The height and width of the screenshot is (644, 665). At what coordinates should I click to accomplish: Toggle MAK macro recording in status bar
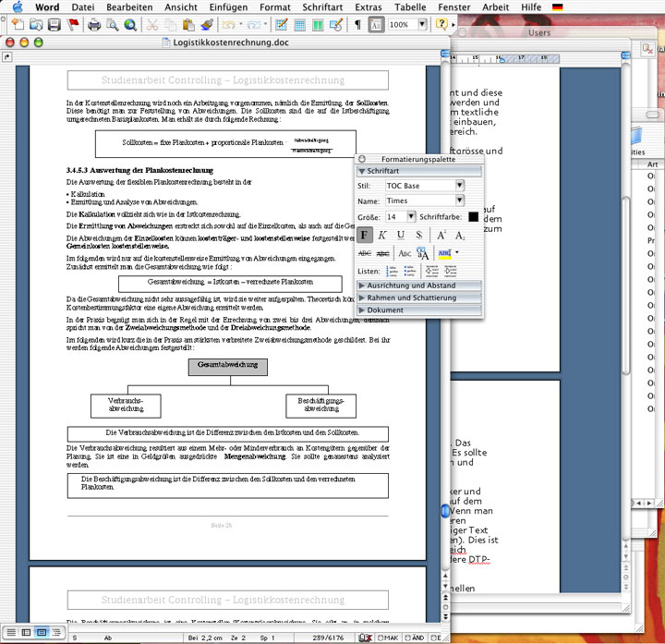(x=388, y=638)
